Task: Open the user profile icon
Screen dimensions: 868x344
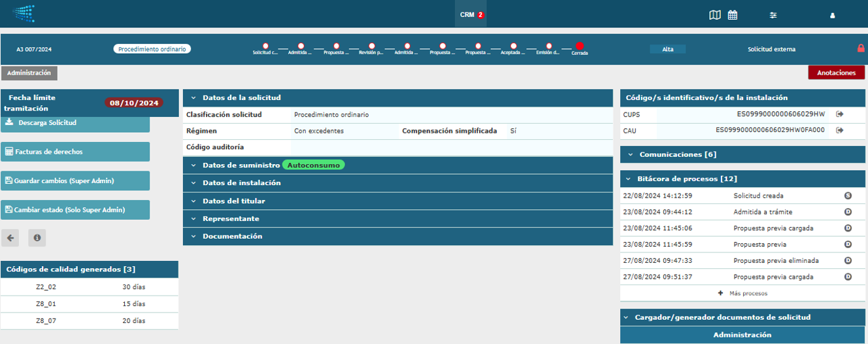Action: [832, 15]
